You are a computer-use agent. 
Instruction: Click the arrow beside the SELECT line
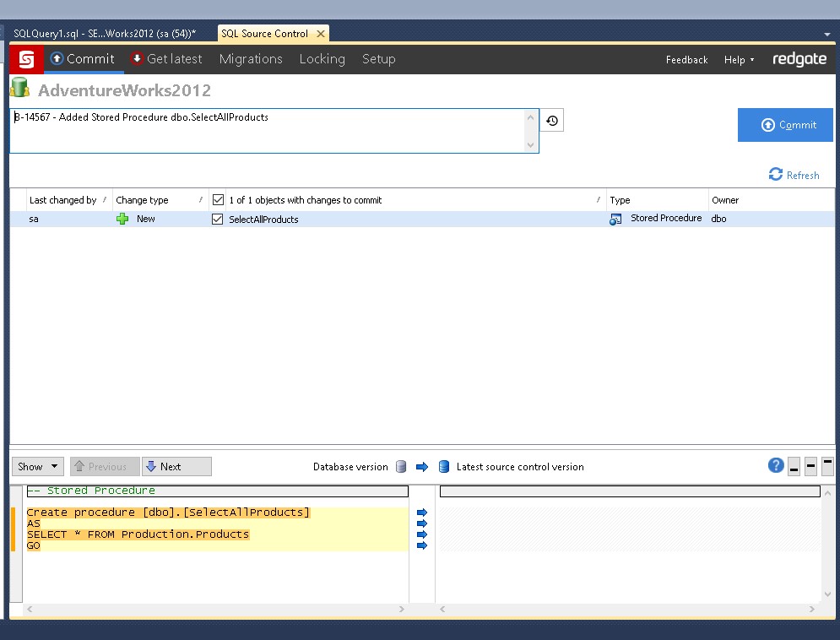(422, 534)
